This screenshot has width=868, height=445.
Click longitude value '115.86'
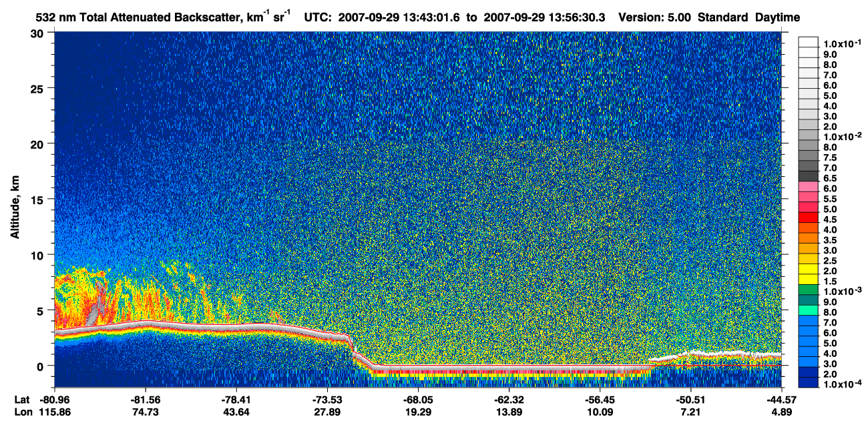pyautogui.click(x=55, y=412)
